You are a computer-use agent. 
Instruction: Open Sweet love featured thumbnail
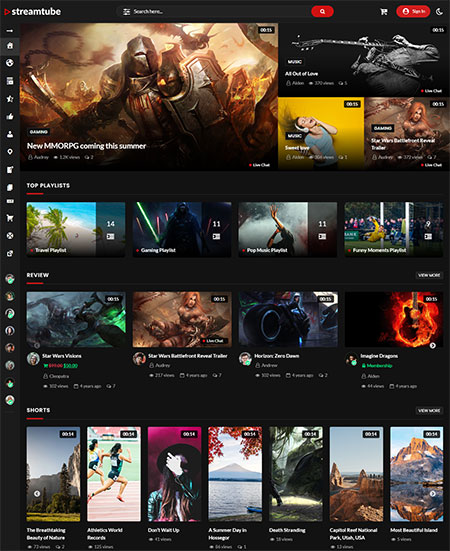[x=321, y=134]
